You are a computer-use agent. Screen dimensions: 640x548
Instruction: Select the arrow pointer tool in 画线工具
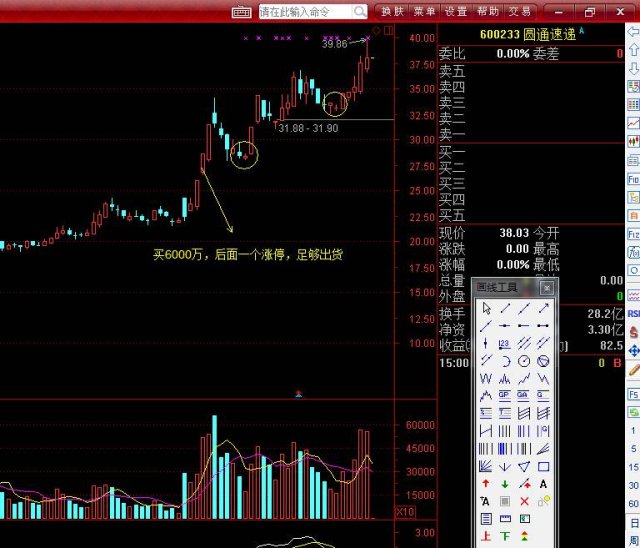point(486,307)
